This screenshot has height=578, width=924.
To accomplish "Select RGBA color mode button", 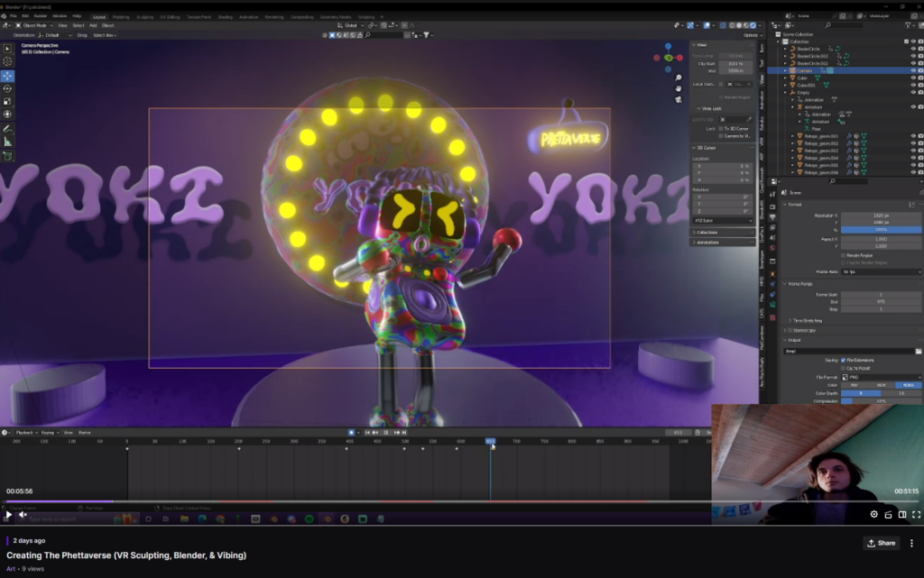I will point(908,385).
